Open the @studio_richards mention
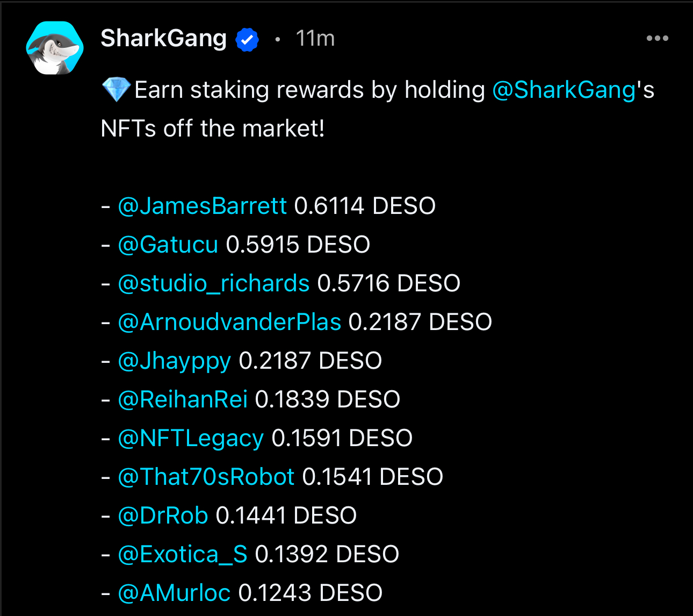The width and height of the screenshot is (693, 616). coord(214,283)
